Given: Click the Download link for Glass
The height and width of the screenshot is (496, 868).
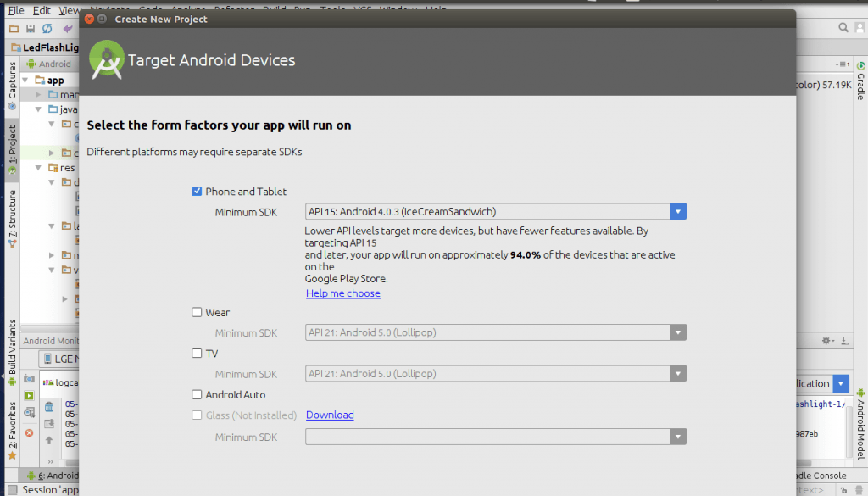Looking at the screenshot, I should (x=330, y=415).
